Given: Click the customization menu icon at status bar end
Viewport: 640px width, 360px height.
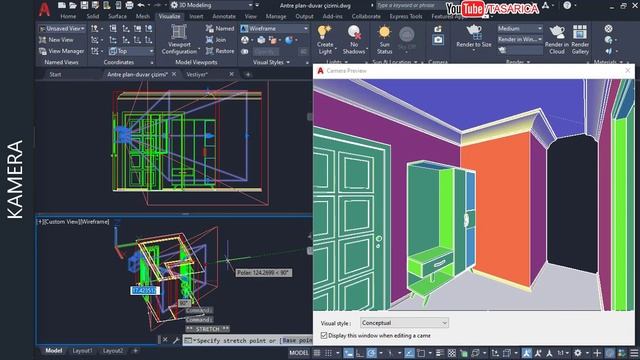Looking at the screenshot, I should (x=634, y=353).
